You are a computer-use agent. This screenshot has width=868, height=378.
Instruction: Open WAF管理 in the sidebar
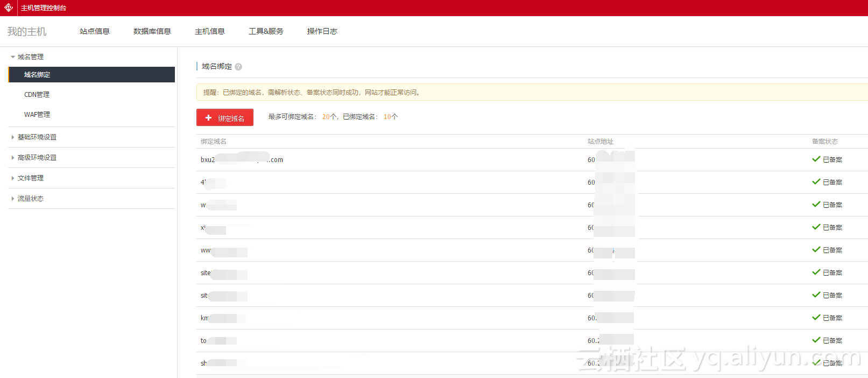37,115
